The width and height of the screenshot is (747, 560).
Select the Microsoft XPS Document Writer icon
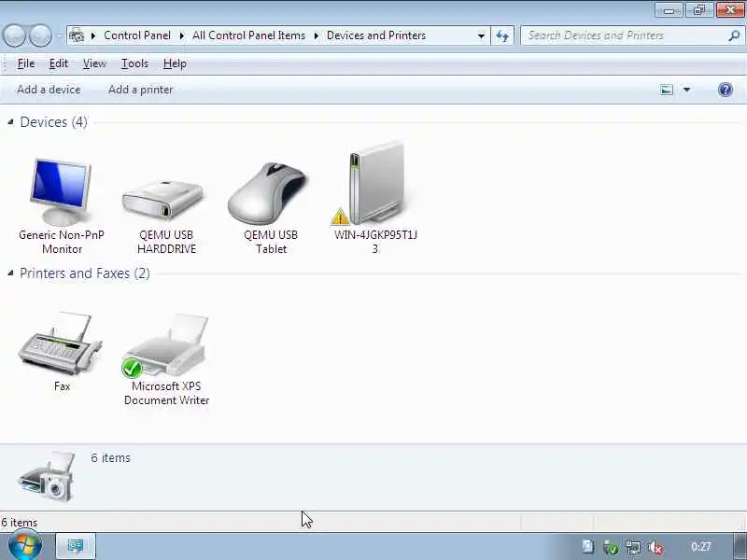(x=167, y=345)
